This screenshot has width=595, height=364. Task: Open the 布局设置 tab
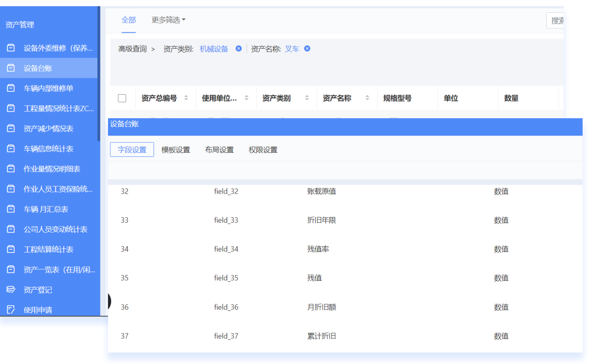pyautogui.click(x=219, y=150)
